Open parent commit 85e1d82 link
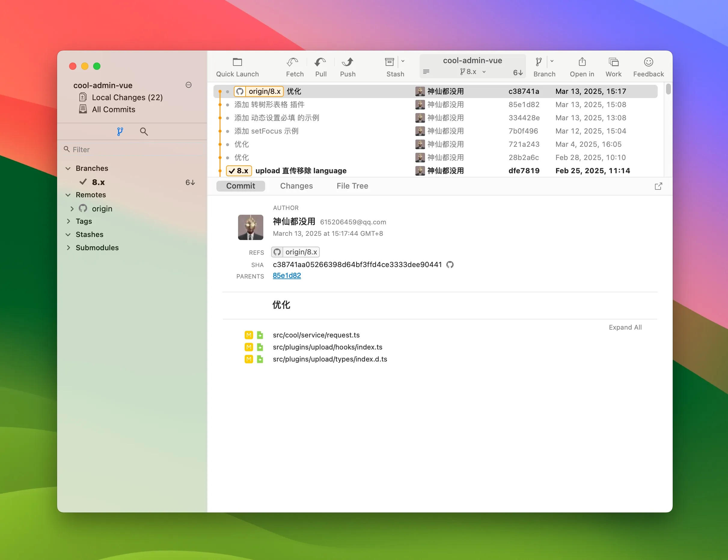Screen dimensions: 728x560 286,276
